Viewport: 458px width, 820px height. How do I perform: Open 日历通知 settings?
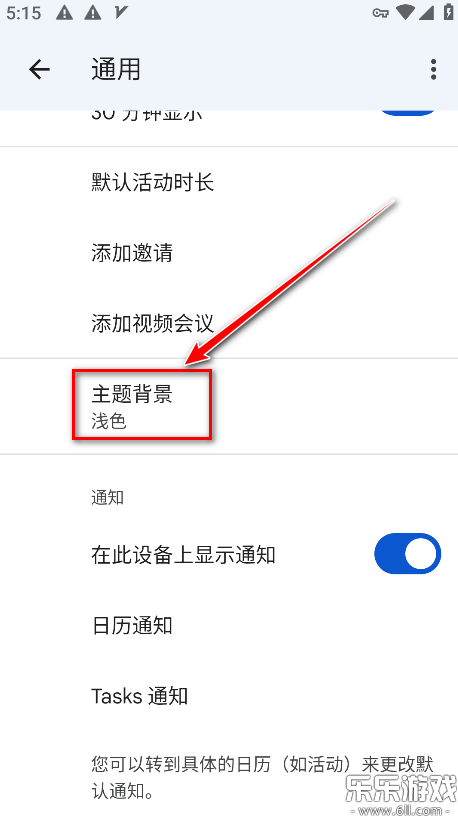coord(229,625)
